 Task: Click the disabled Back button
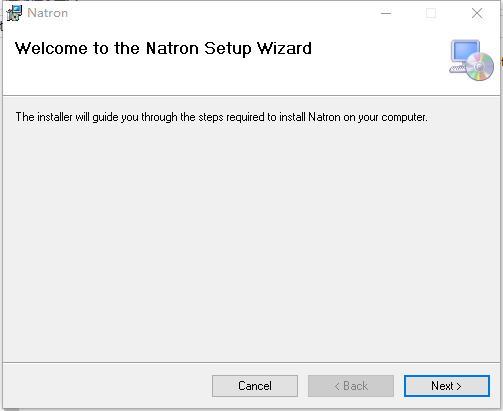coord(351,386)
